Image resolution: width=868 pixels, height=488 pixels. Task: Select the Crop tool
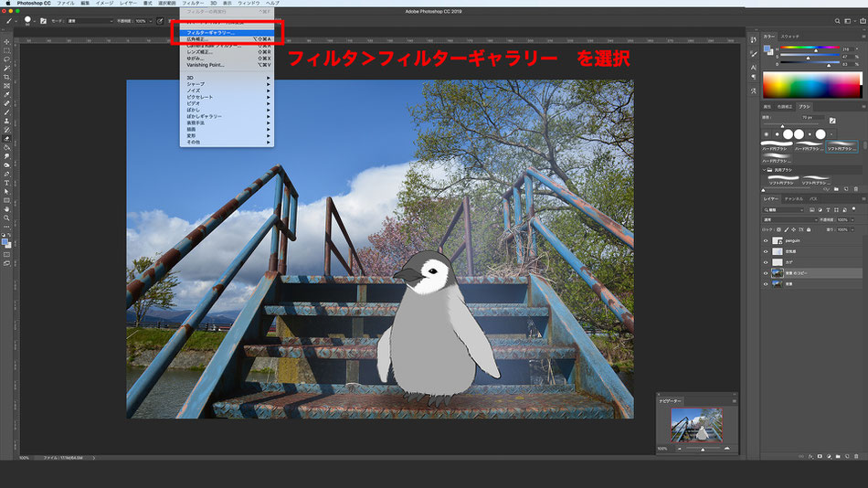pos(6,77)
